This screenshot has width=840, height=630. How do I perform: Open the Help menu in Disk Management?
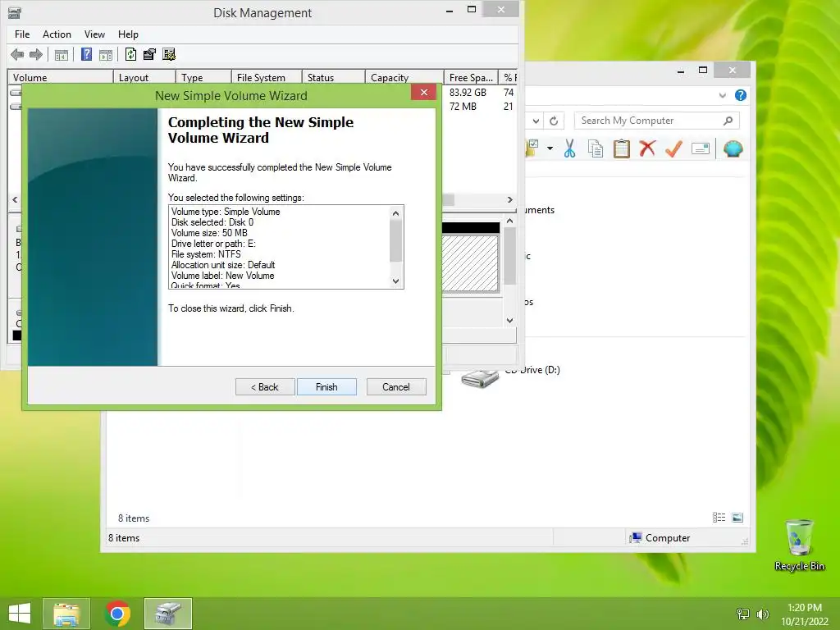pos(128,34)
